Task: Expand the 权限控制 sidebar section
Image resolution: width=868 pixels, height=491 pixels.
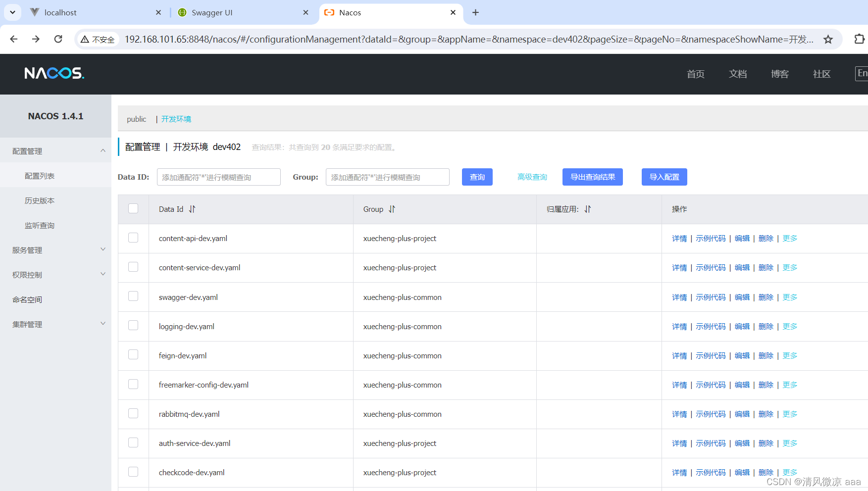Action: coord(55,275)
